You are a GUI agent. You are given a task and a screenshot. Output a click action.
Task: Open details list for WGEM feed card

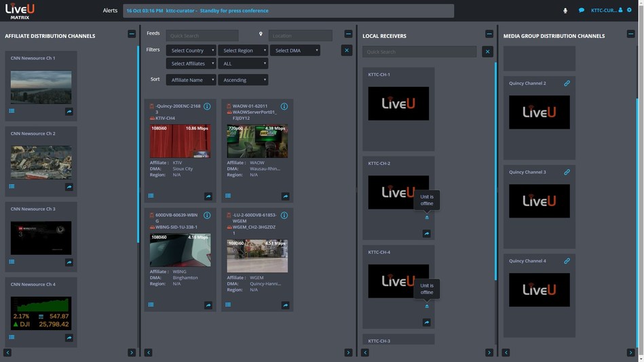[x=228, y=304]
